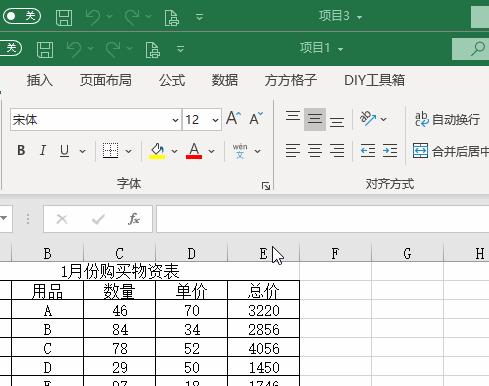Click cancel X in formula bar
Viewport: 489px width, 386px height.
click(x=62, y=219)
